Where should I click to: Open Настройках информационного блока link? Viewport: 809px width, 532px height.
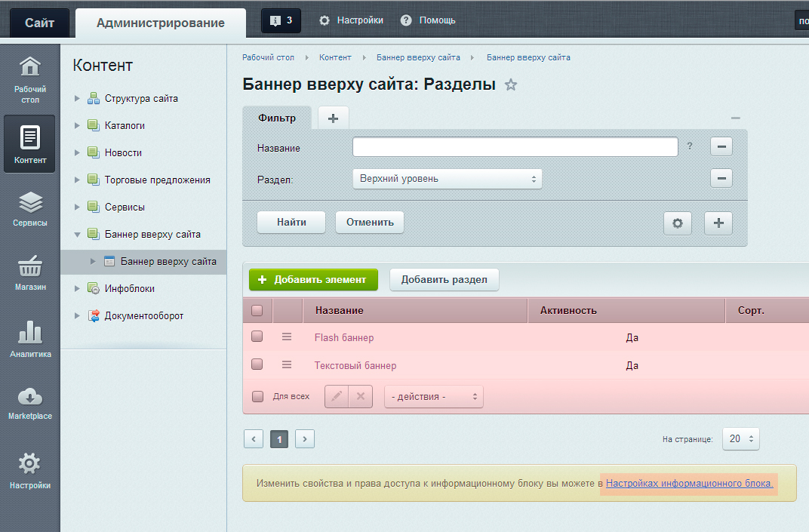(x=689, y=484)
